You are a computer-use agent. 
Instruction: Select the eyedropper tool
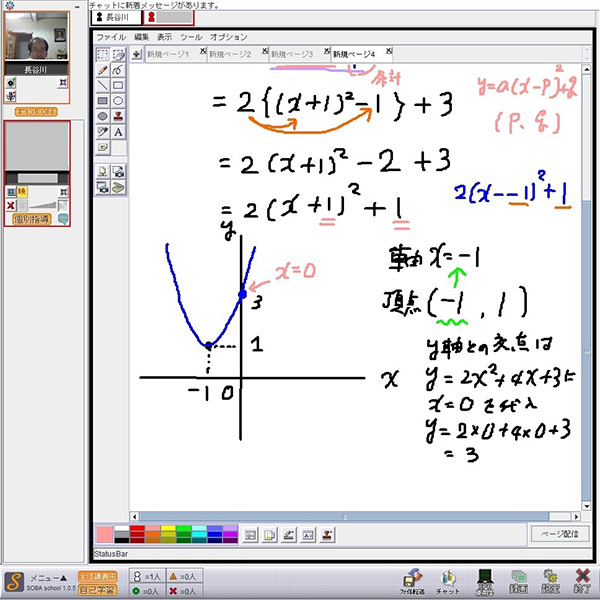[103, 132]
